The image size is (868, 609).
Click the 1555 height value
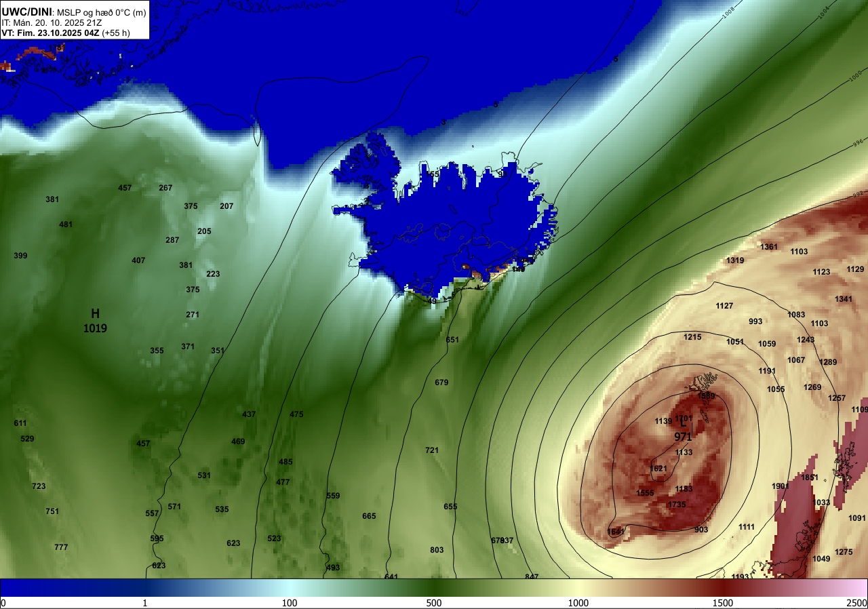pyautogui.click(x=645, y=493)
